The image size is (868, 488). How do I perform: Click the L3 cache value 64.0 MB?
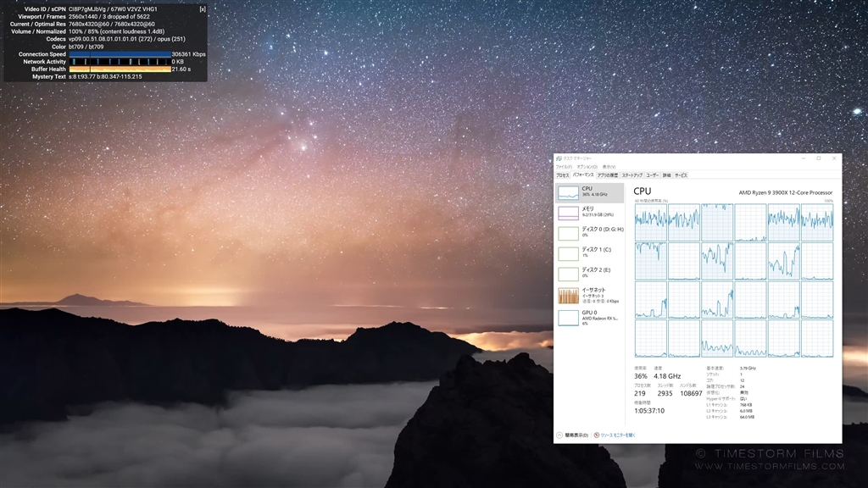pyautogui.click(x=747, y=417)
